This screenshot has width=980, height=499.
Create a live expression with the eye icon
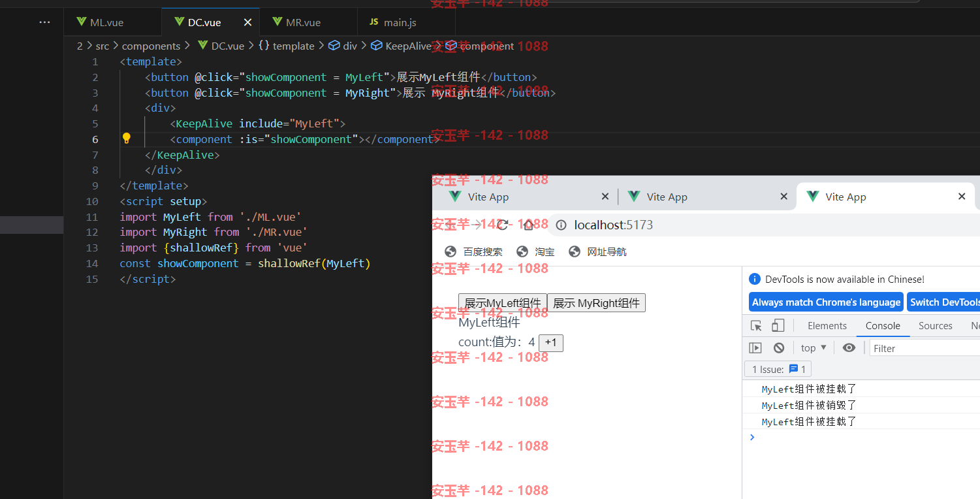tap(849, 348)
